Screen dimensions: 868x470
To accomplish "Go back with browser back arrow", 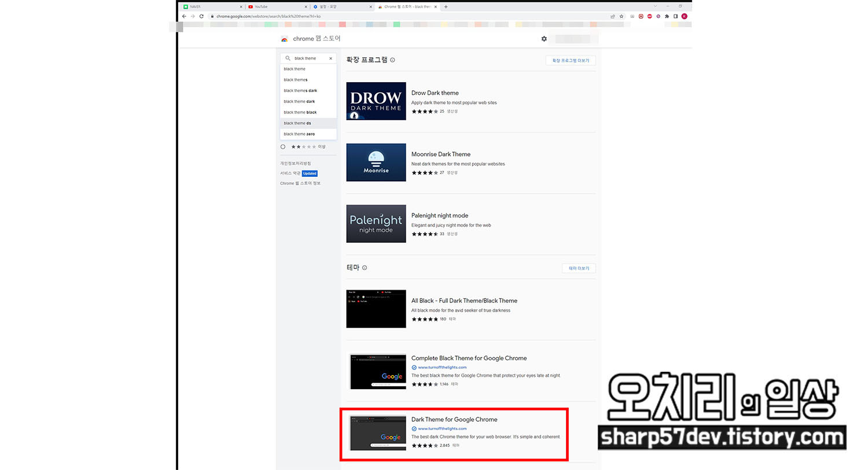I will (184, 16).
